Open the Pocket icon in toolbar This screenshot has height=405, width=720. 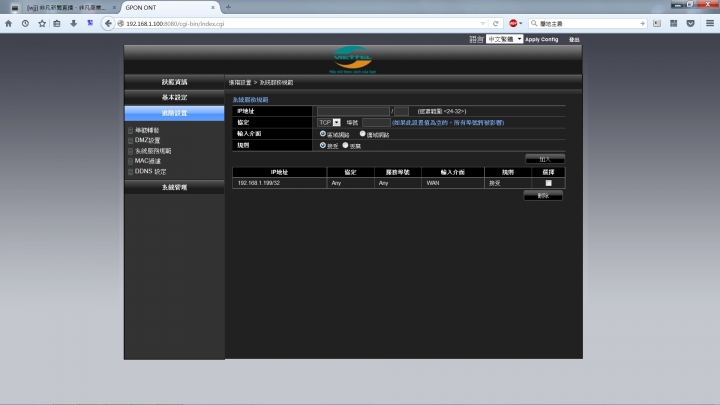pos(691,23)
